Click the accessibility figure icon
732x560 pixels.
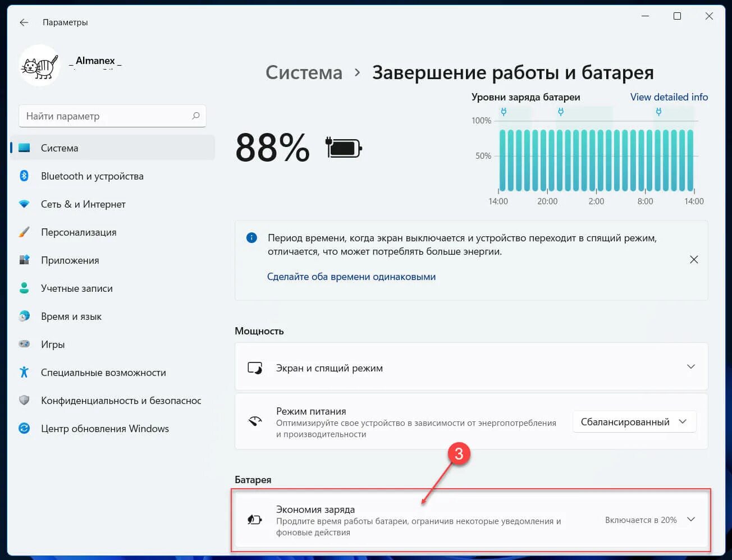point(24,372)
